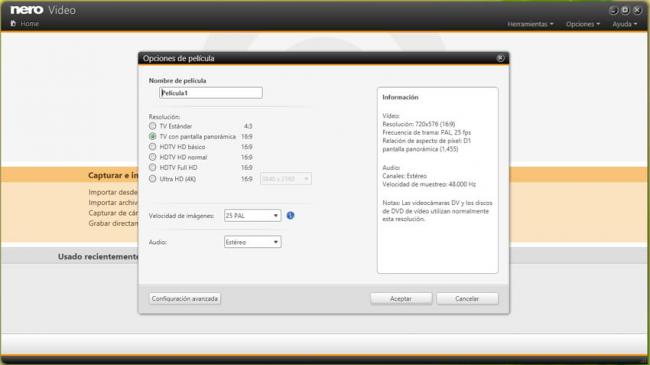Choose HDTV HD básico resolution
Screen dimensions: 650x365
click(x=153, y=146)
